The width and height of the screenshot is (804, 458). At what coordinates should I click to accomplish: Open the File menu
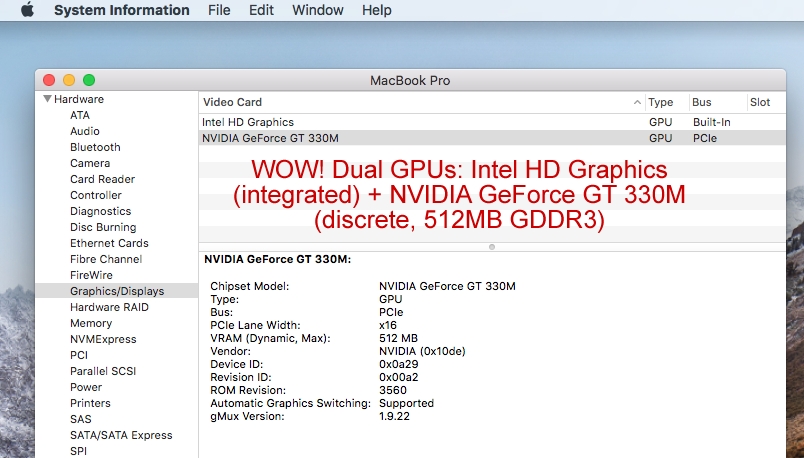click(x=219, y=10)
